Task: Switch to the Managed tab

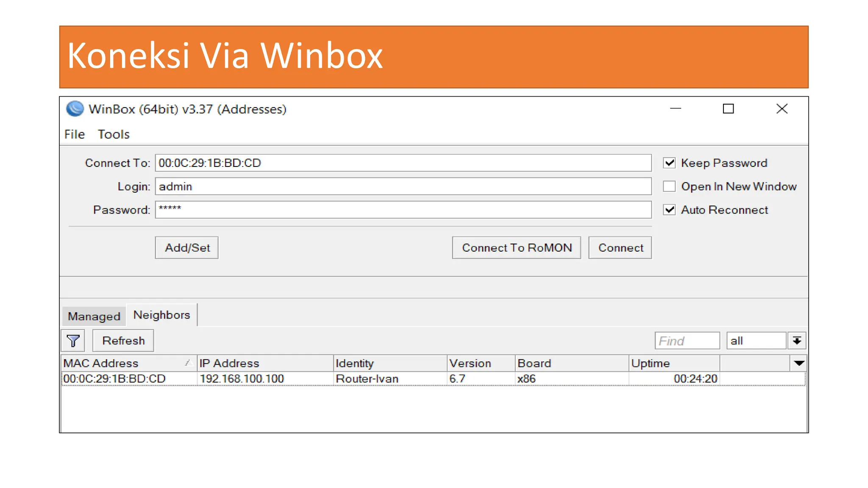Action: pyautogui.click(x=94, y=316)
